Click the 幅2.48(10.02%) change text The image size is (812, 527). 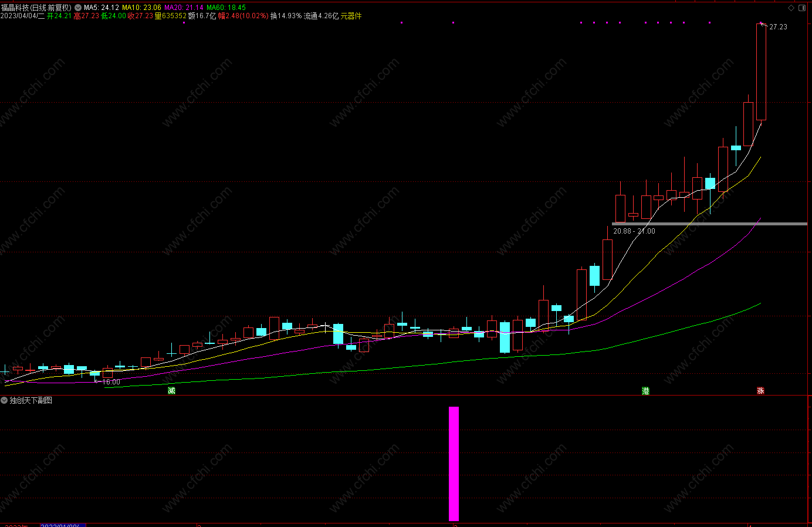[x=243, y=16]
